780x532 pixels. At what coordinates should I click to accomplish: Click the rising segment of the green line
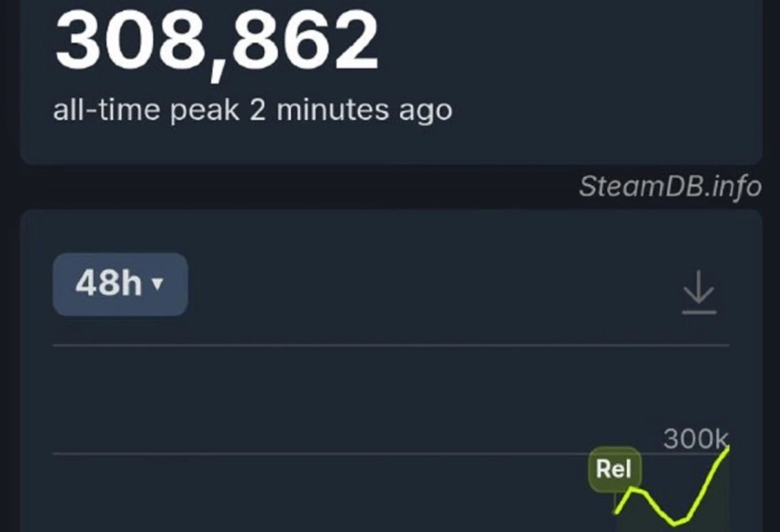coord(708,481)
